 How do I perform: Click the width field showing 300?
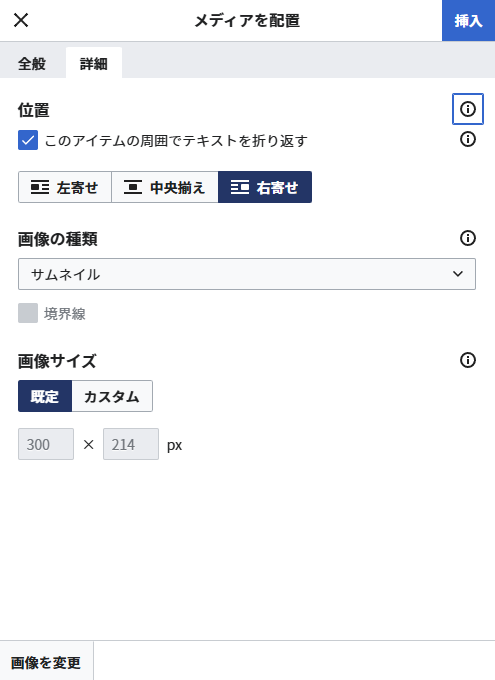46,444
